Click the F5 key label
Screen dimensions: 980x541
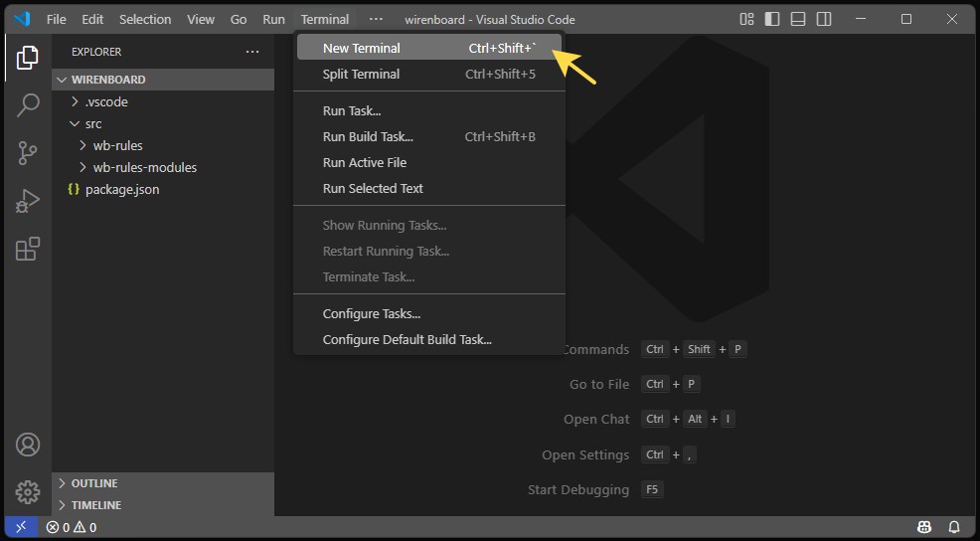(x=652, y=489)
